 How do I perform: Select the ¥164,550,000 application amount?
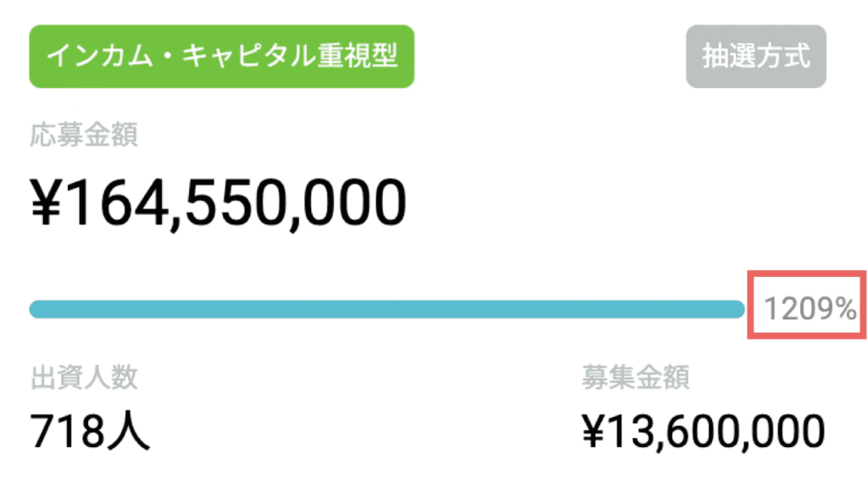pyautogui.click(x=218, y=202)
